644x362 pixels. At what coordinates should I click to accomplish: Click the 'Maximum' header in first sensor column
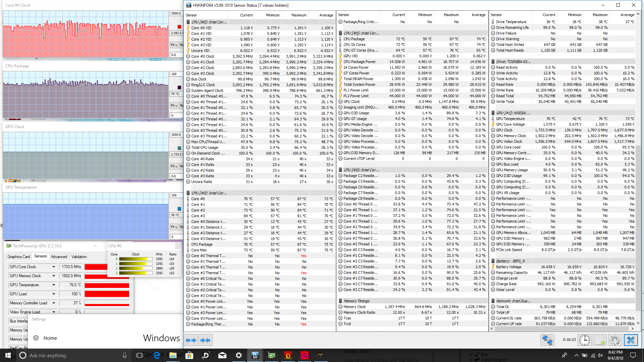295,15
